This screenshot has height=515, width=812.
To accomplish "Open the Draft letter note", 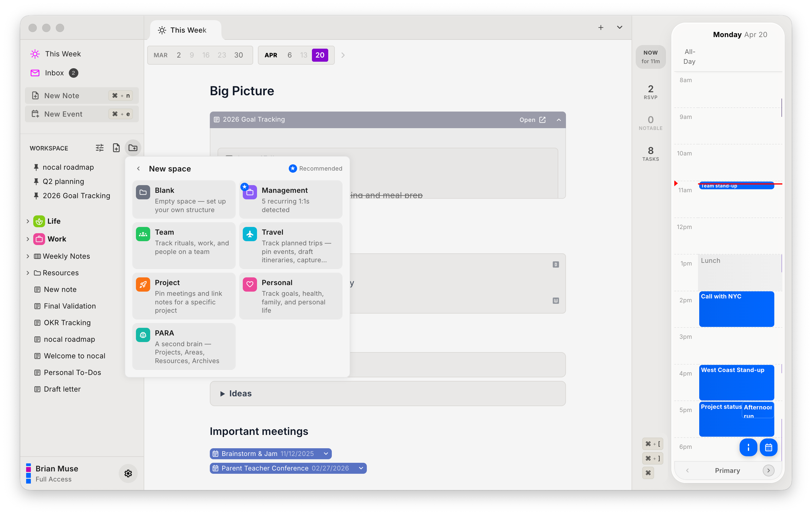I will (62, 389).
